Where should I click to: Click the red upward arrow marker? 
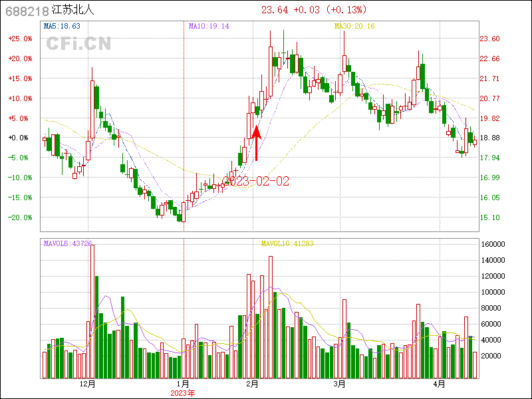coord(256,142)
